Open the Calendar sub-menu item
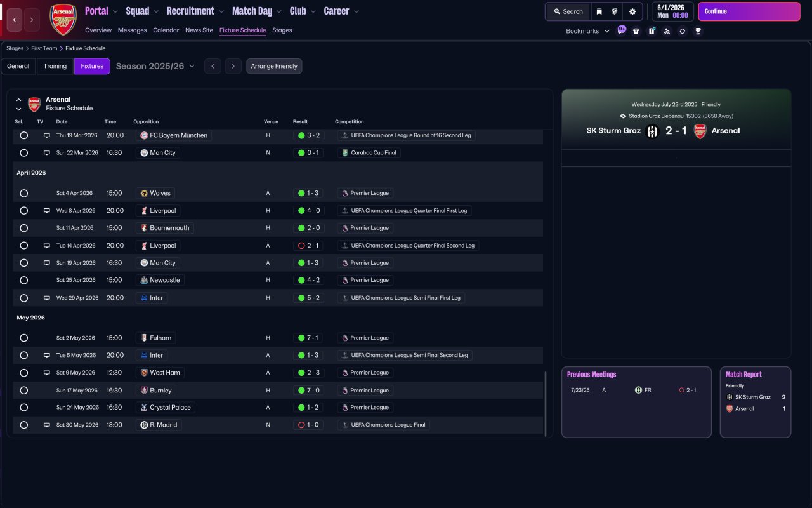This screenshot has width=812, height=508. pyautogui.click(x=166, y=30)
